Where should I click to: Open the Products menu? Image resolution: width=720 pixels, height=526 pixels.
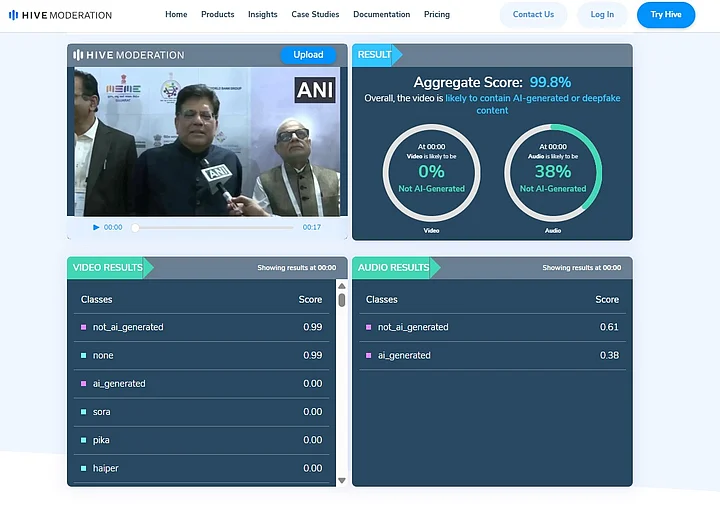tap(217, 15)
